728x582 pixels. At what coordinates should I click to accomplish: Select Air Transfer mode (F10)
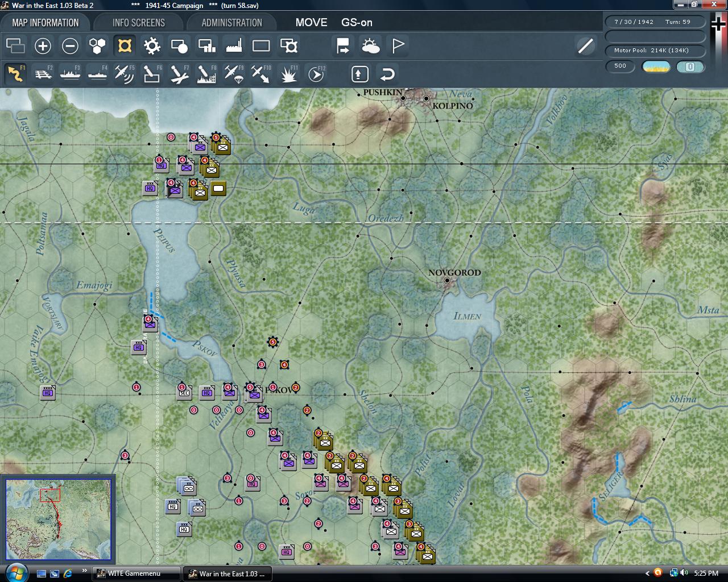click(x=261, y=74)
